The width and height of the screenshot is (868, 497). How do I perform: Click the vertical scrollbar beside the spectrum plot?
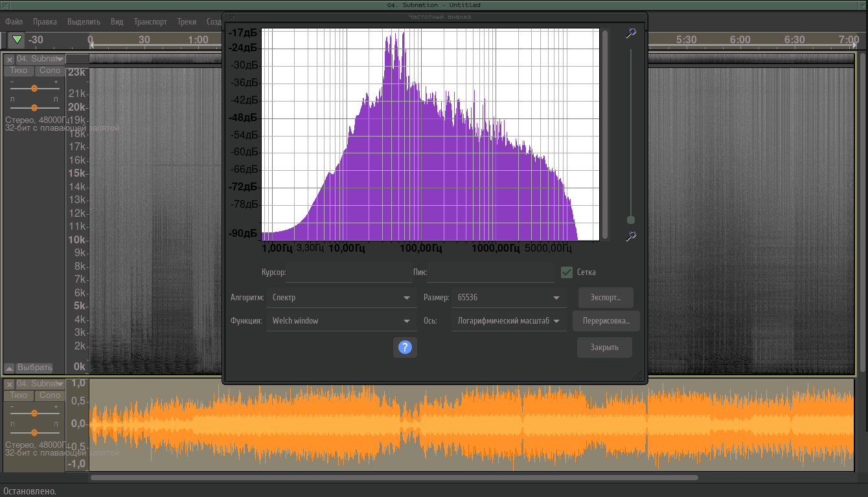tap(605, 135)
